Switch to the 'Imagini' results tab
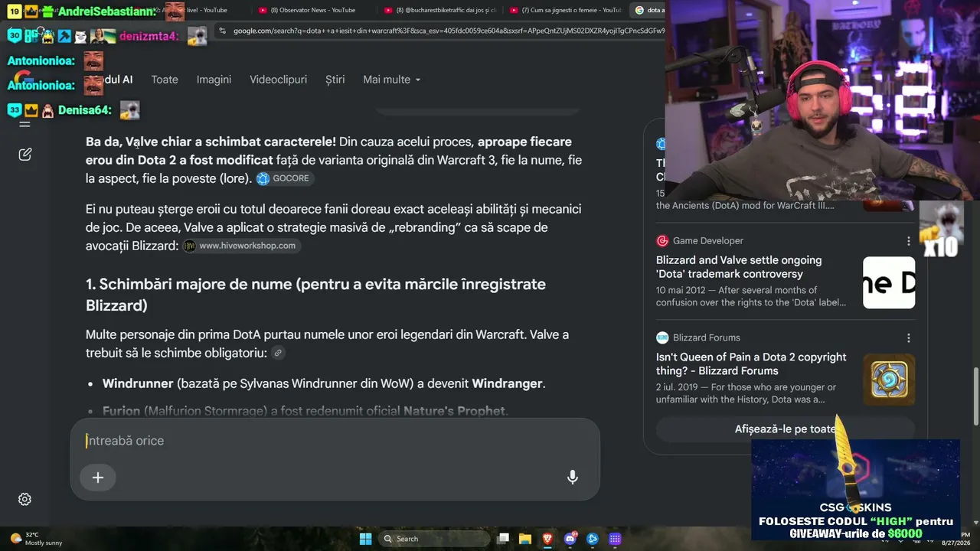 pyautogui.click(x=214, y=80)
